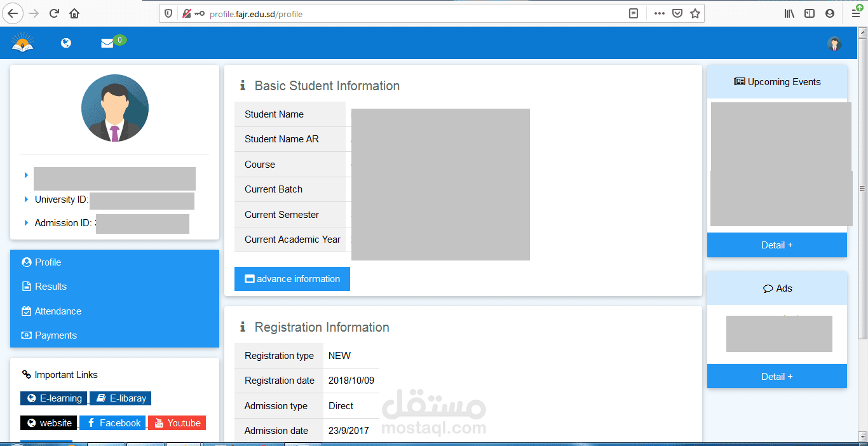868x446 pixels.
Task: Click the Fajr university logo in the navbar
Action: point(22,43)
